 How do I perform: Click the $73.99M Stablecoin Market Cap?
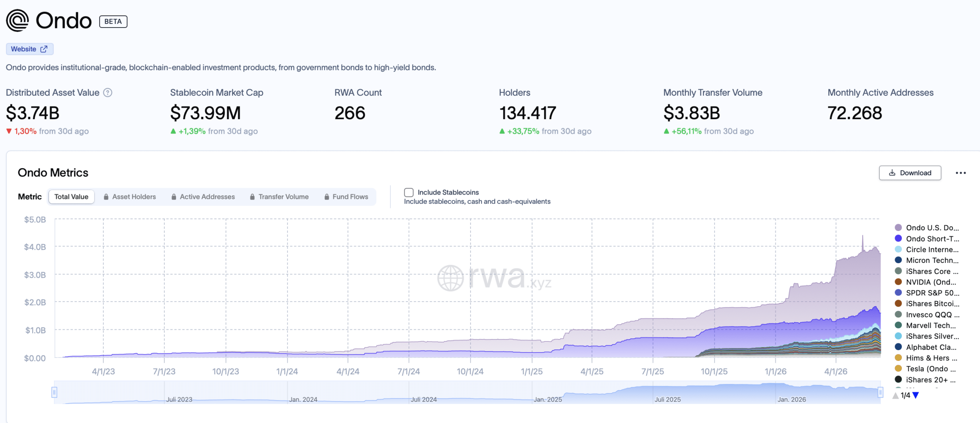[206, 113]
